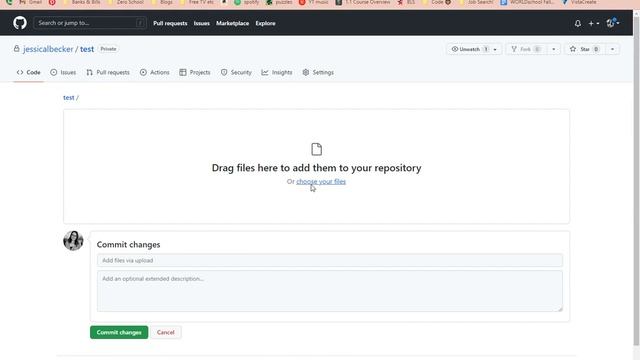Open the plus create-new menu
The image size is (640, 360).
tap(593, 24)
